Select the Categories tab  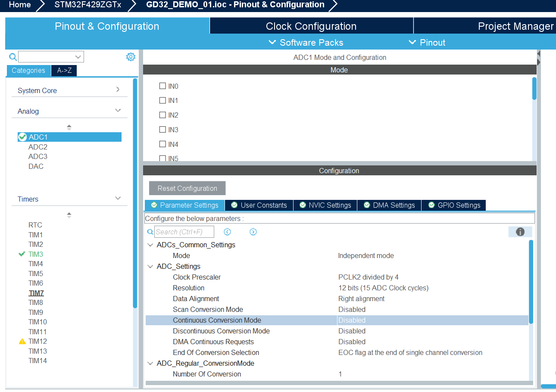coord(28,71)
